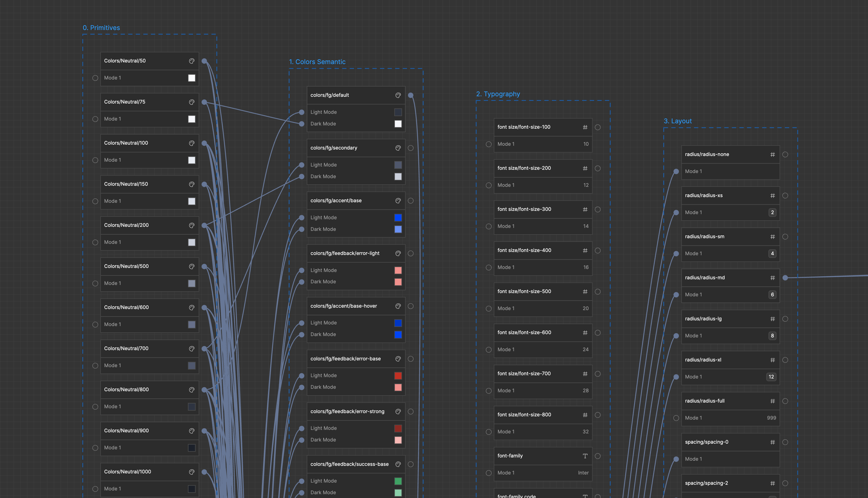Click the palette icon on Colors/Neutral/100
Viewport: 868px width, 498px height.
pos(192,143)
